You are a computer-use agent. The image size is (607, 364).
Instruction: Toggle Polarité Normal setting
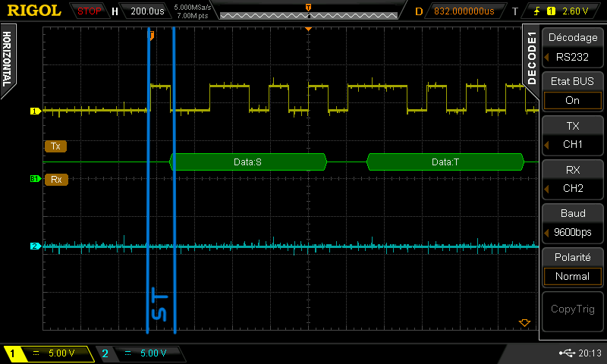(x=572, y=267)
